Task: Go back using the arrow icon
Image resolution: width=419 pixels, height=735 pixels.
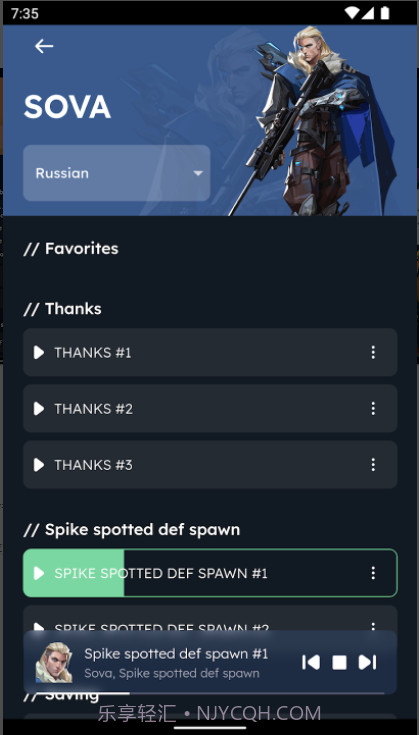Action: pyautogui.click(x=44, y=46)
